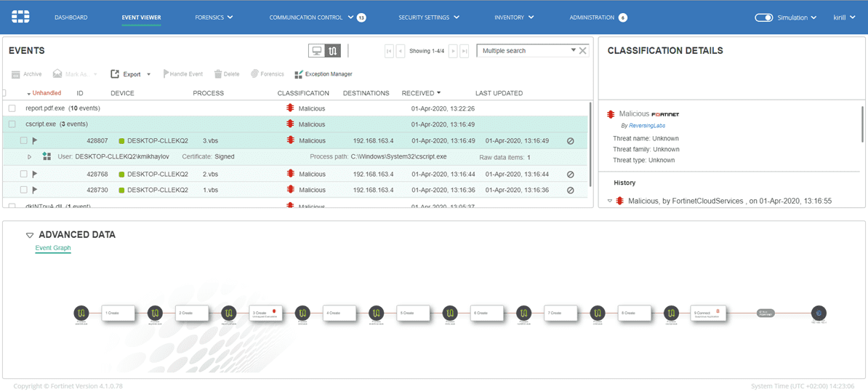Click exception circle icon on 3.vbs row

[570, 141]
